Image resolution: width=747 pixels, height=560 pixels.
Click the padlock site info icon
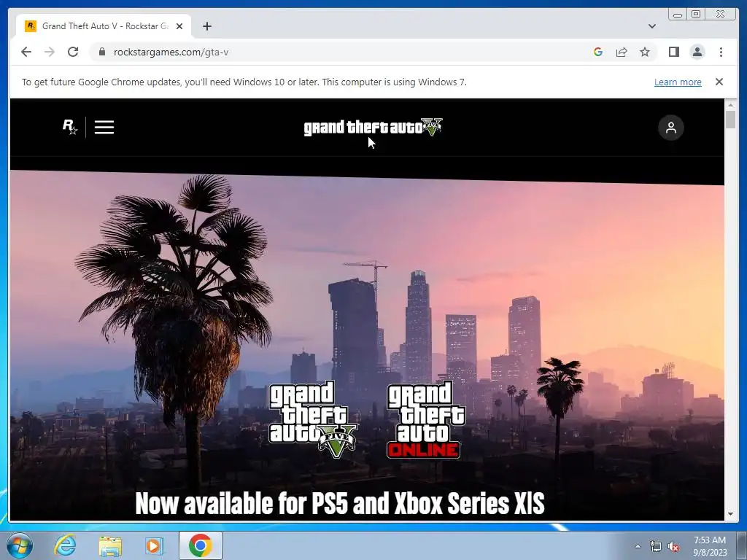coord(101,52)
